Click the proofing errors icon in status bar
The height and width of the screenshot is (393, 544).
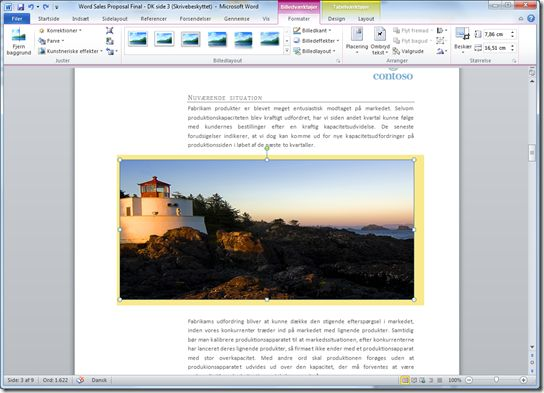click(x=80, y=380)
